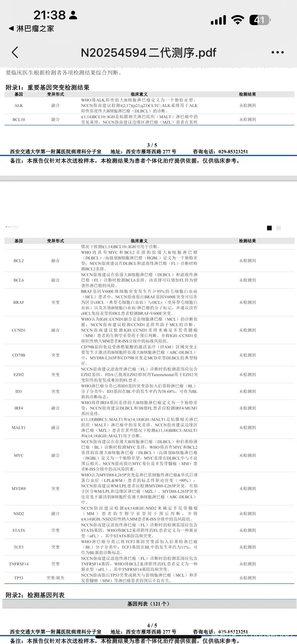The image size is (297, 644).
Task: Tap the back chevron beside the PDF title
Action: pos(15,52)
